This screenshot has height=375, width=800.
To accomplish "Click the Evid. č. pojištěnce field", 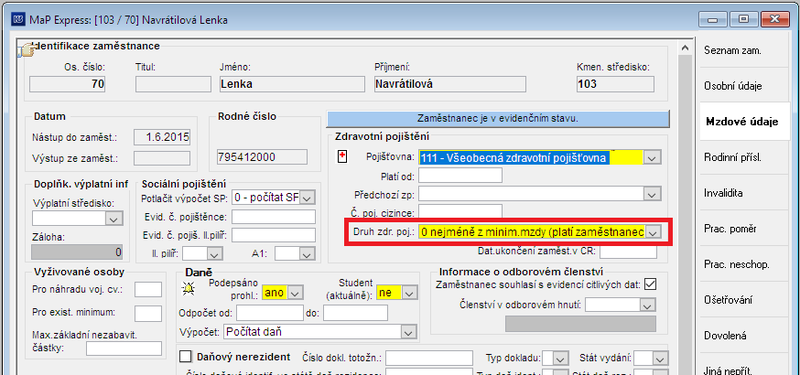I will point(273,217).
